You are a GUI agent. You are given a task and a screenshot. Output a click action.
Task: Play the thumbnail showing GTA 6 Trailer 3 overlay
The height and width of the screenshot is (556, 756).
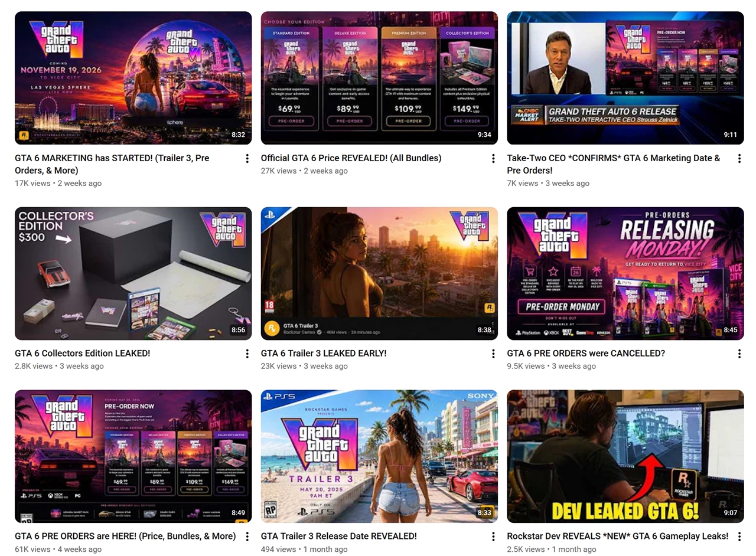379,273
